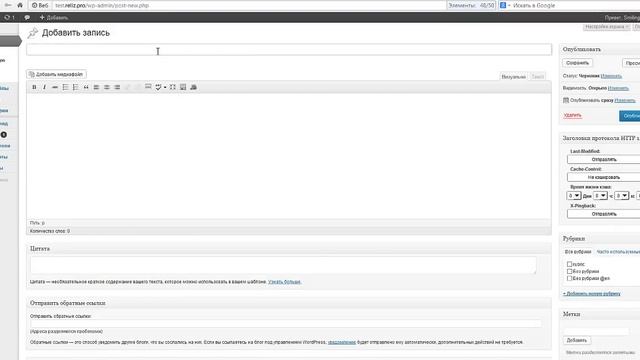
Task: Insert a bulleted list
Action: 65,87
